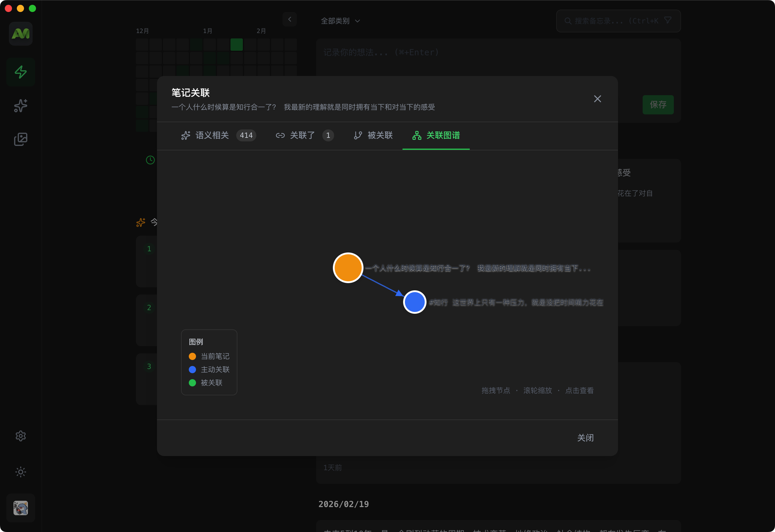Select the lightning quick-notes icon in sidebar
775x532 pixels.
pos(20,71)
